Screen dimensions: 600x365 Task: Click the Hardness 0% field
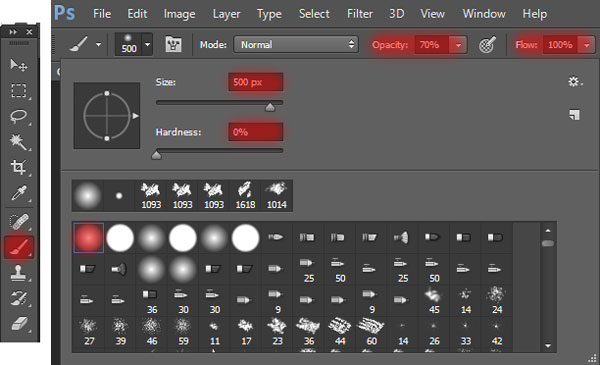[256, 132]
